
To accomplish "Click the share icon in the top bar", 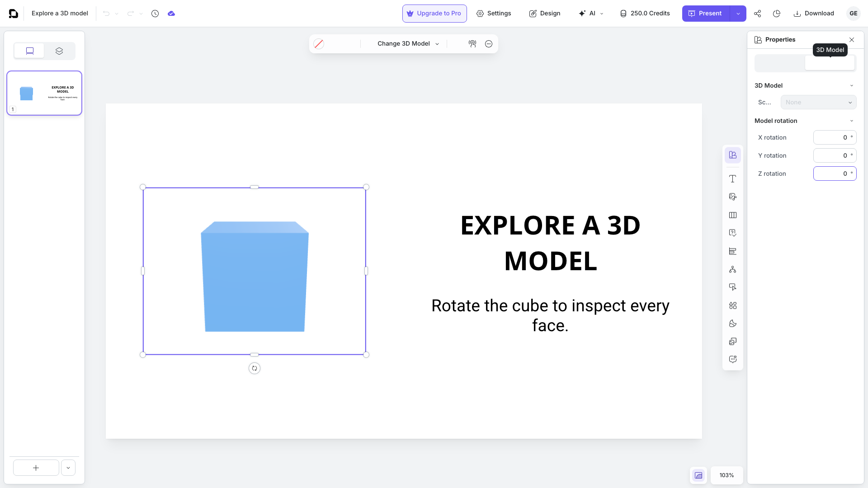I will [x=758, y=14].
